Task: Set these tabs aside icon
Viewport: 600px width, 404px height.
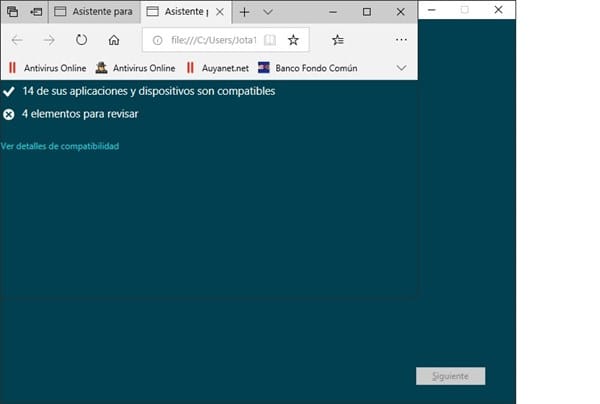Action: point(36,12)
